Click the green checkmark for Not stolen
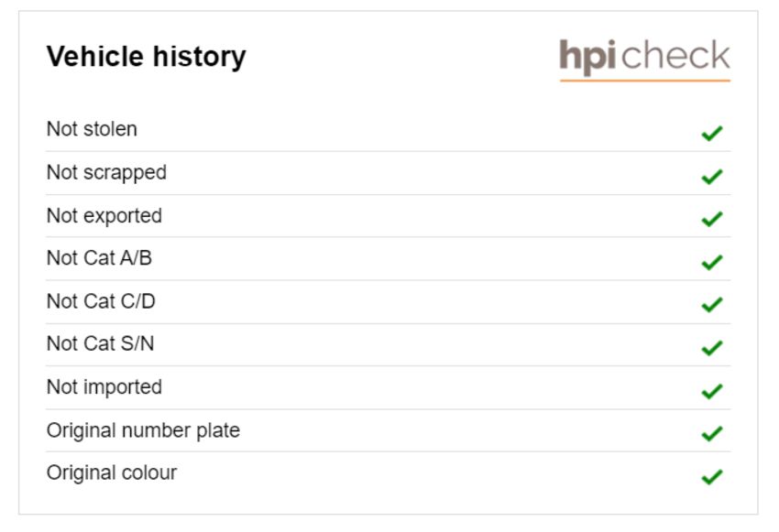The width and height of the screenshot is (779, 532). [712, 133]
